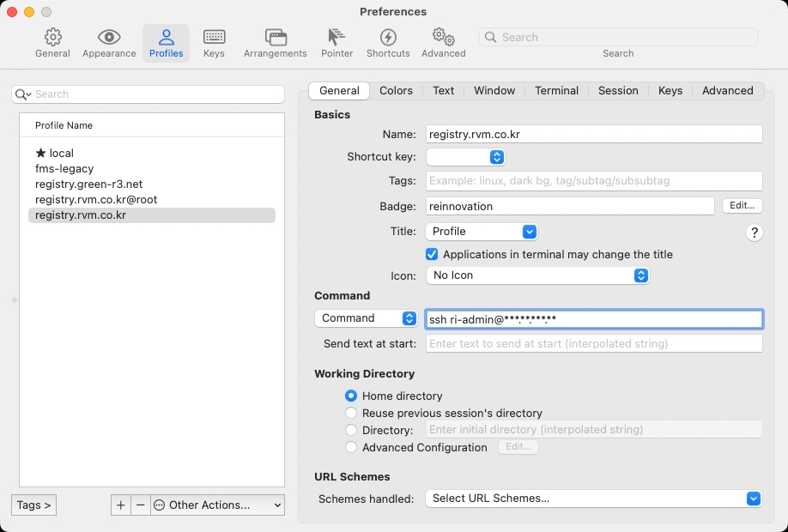
Task: Open the Tags > button
Action: (x=34, y=505)
